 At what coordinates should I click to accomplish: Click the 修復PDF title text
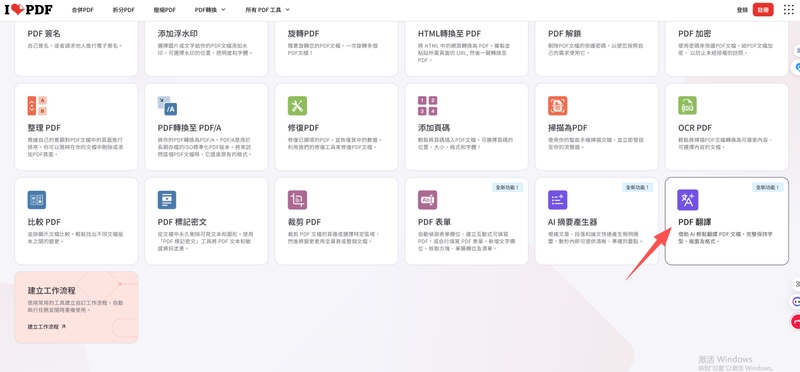coord(303,128)
